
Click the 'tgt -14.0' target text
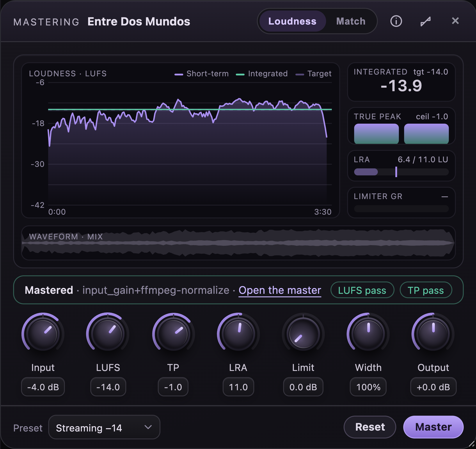[x=430, y=72]
